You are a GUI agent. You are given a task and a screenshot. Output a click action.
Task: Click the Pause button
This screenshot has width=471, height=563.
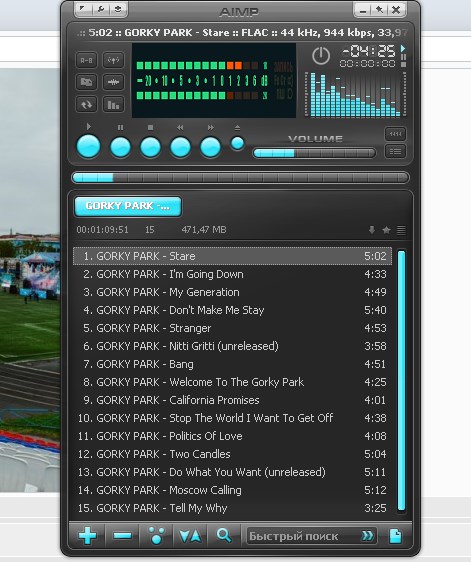coord(120,147)
